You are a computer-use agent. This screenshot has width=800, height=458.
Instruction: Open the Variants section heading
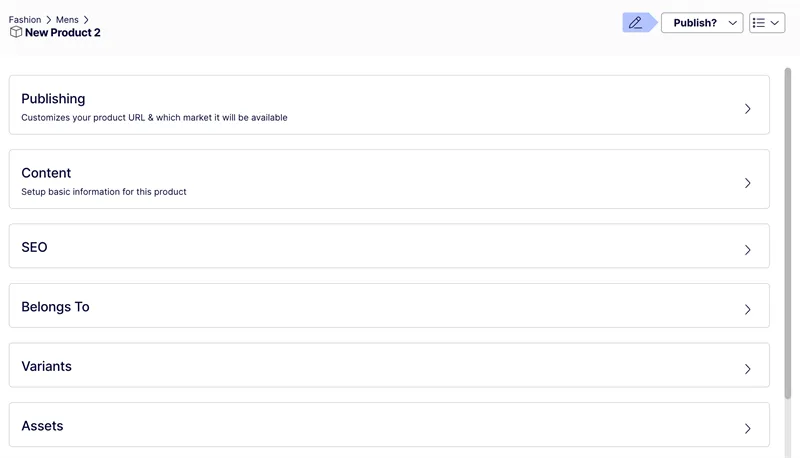(46, 366)
